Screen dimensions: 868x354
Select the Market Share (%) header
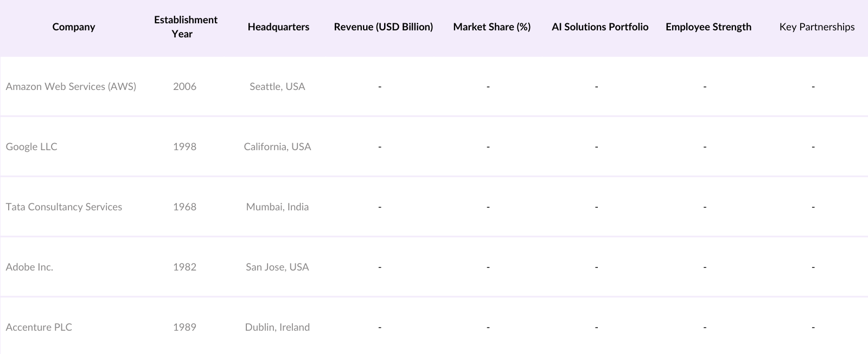coord(492,27)
